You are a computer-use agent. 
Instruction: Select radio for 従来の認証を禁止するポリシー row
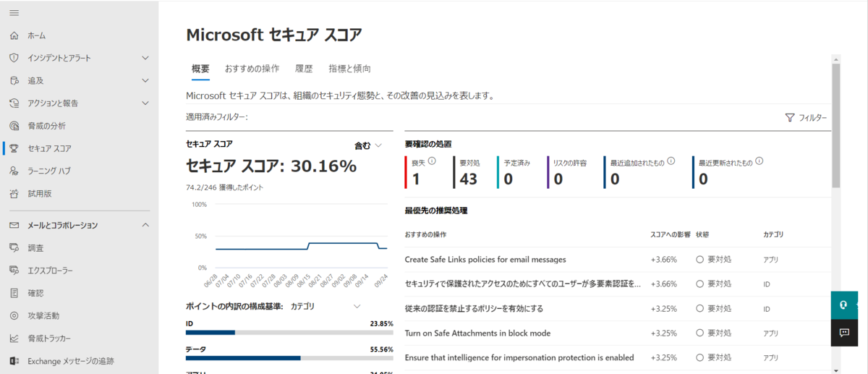[x=700, y=308]
